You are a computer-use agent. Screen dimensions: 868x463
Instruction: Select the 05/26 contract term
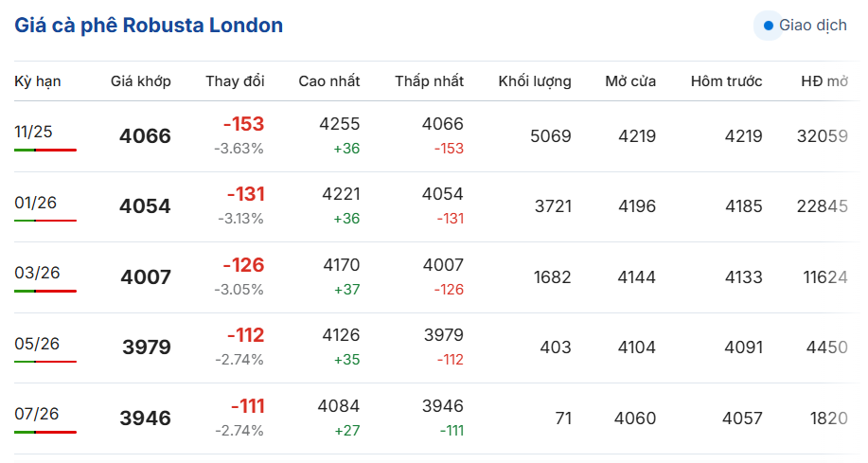point(37,344)
